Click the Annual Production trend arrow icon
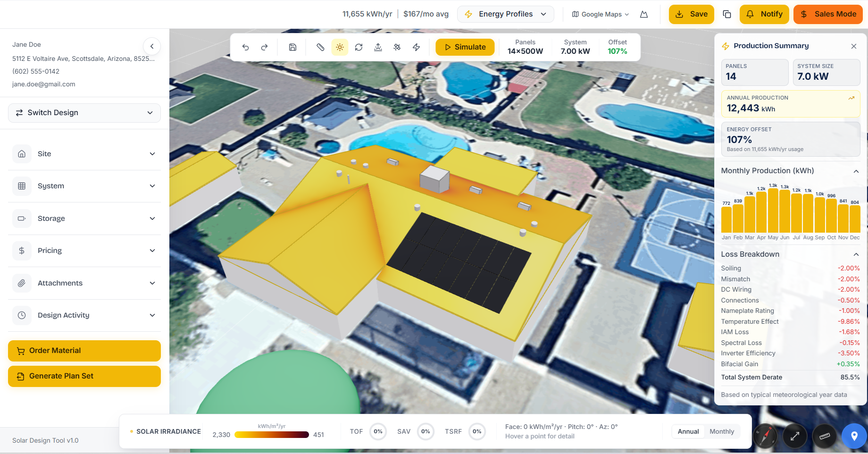The image size is (868, 454). [x=851, y=98]
